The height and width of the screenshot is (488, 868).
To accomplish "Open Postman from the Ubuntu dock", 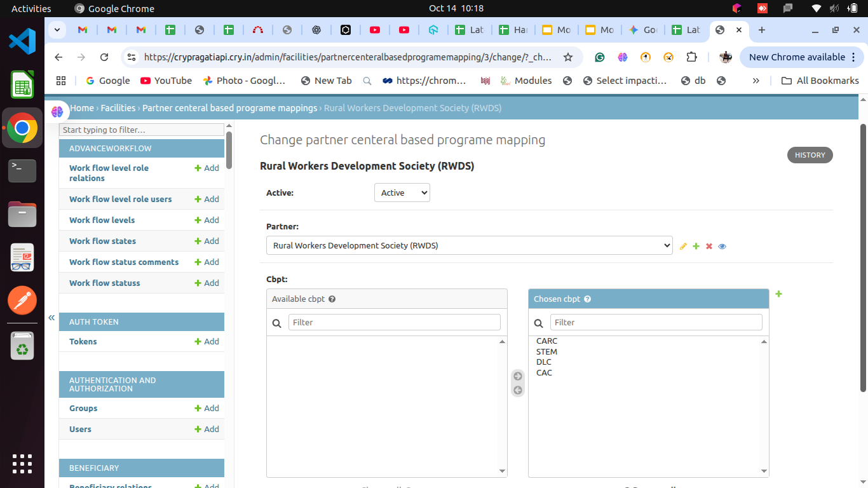I will coord(22,300).
